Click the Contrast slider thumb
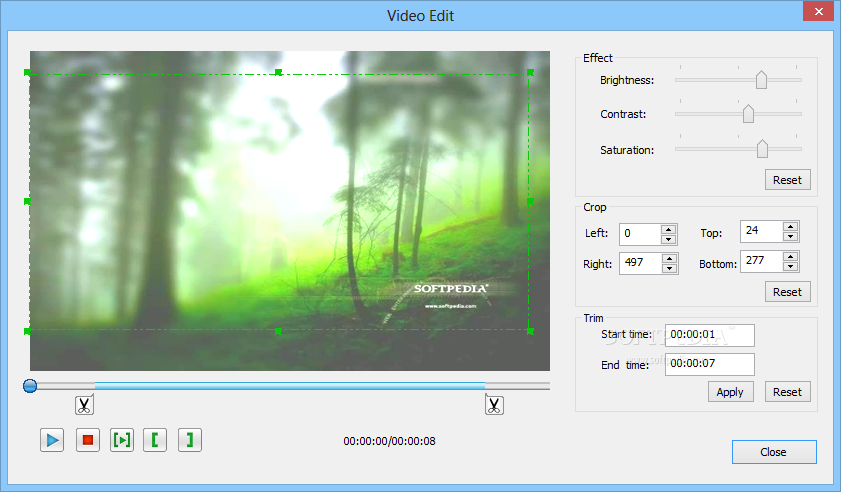 [x=748, y=114]
